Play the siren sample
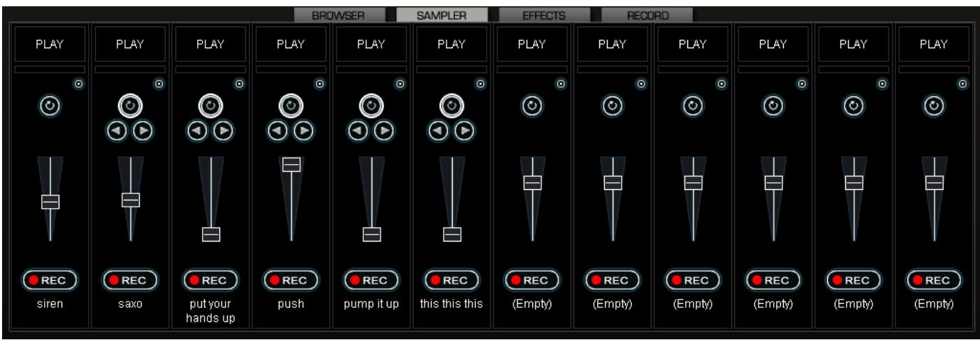Screen dimensions: 980x340 click(50, 44)
